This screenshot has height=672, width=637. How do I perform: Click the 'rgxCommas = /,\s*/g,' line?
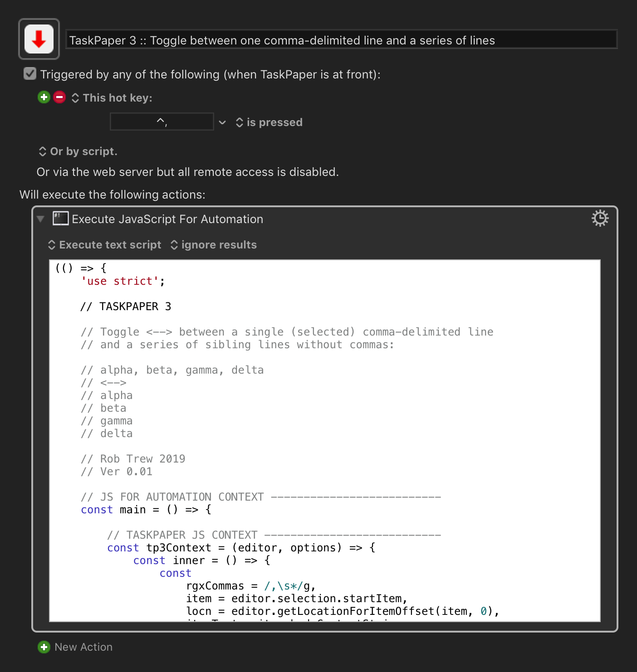pos(251,586)
